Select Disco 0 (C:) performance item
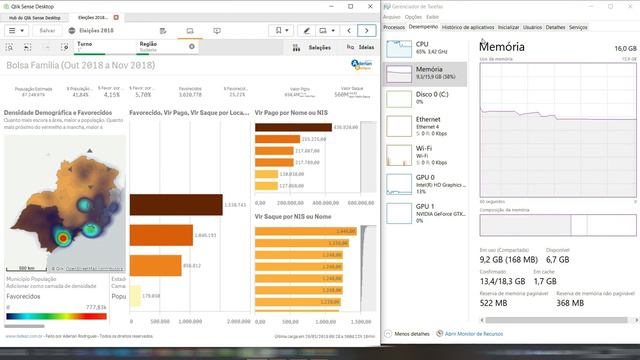Screen dimensions: 640x360 tap(425, 98)
